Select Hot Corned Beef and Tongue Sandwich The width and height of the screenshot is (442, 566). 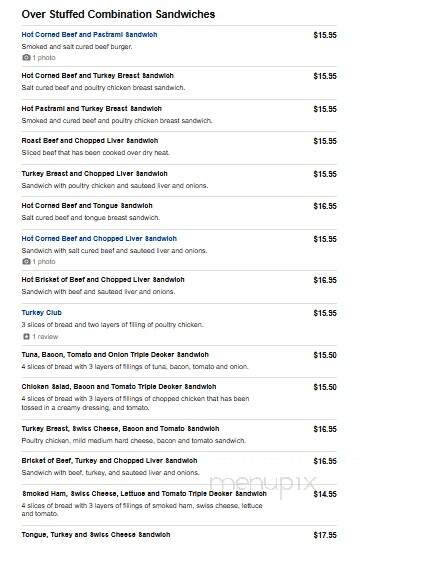(x=87, y=206)
